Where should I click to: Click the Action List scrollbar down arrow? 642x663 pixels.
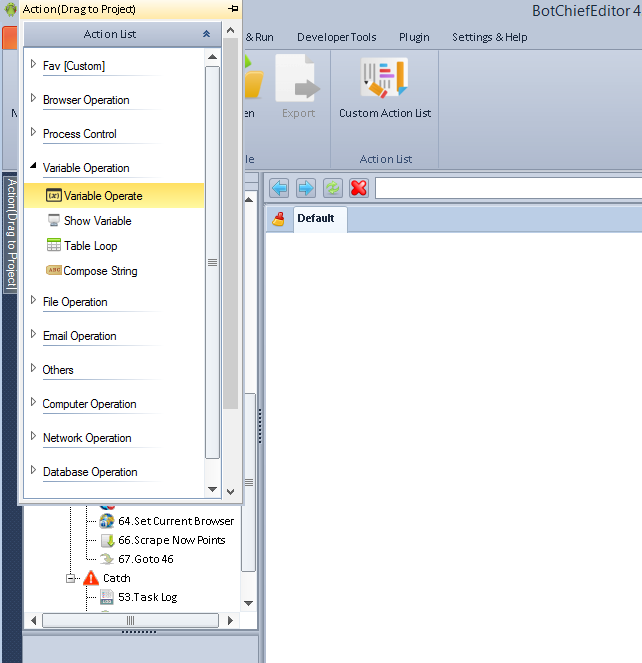(x=212, y=489)
